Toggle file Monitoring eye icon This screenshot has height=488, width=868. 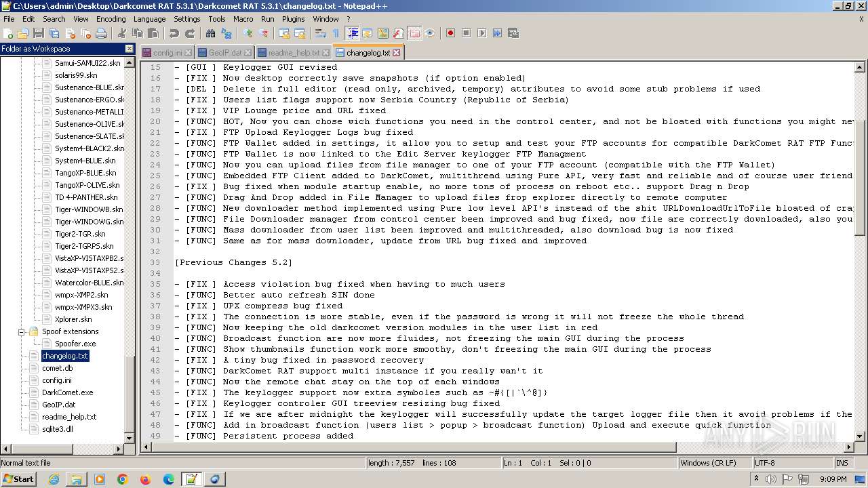coord(430,33)
